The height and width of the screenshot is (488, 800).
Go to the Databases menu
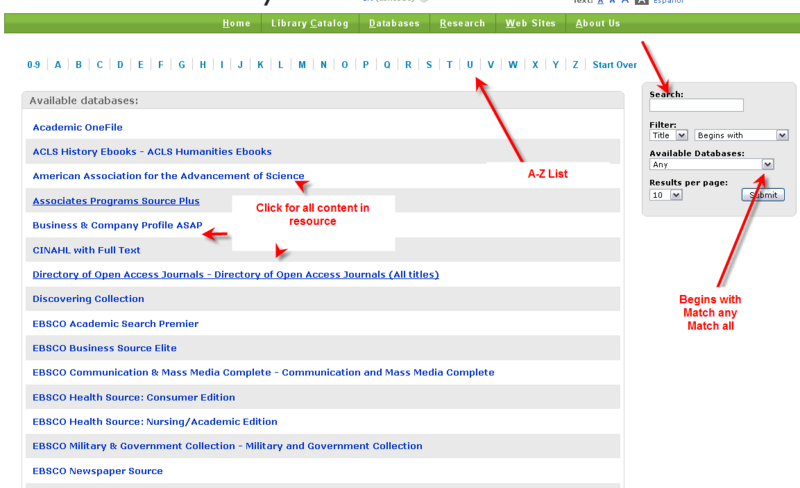click(x=394, y=23)
